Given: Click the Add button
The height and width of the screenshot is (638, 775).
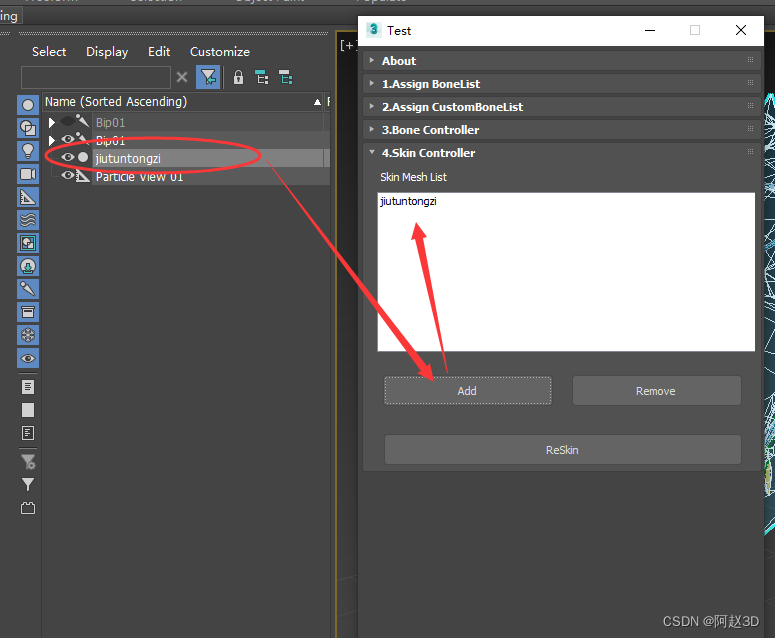Looking at the screenshot, I should 468,391.
